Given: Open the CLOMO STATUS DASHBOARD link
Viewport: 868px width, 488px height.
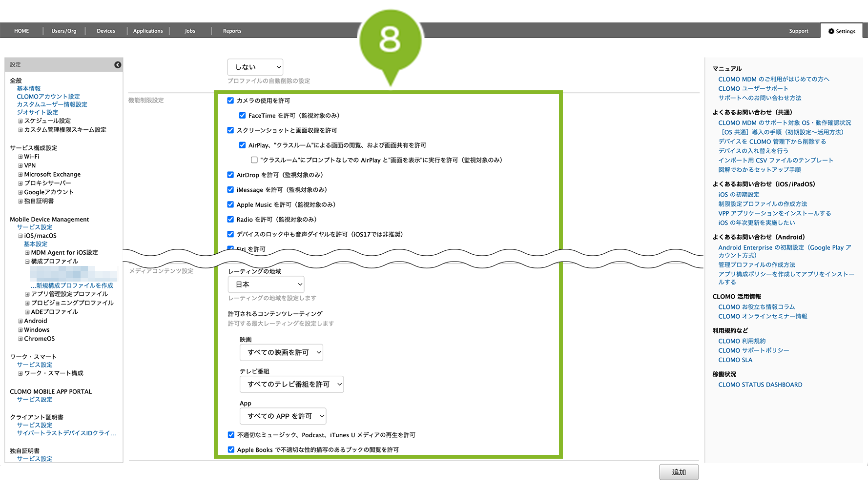Looking at the screenshot, I should (760, 385).
